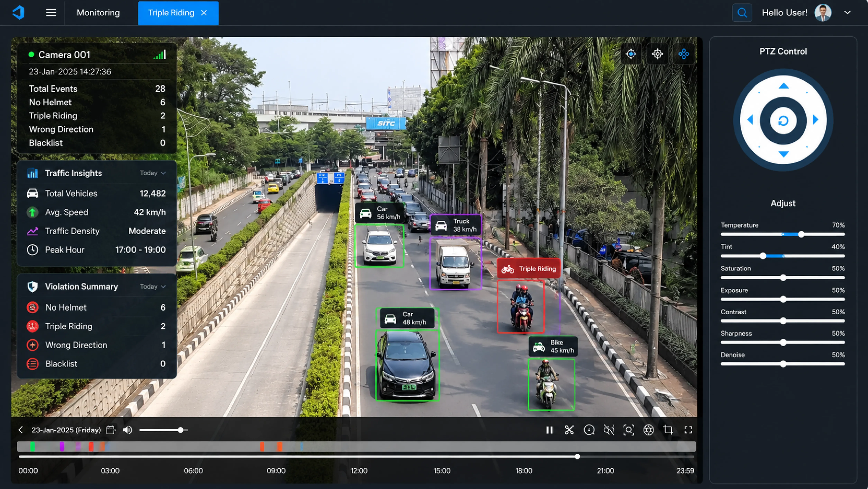Click the aperture wheel icon in playback bar
This screenshot has width=868, height=489.
(x=649, y=430)
